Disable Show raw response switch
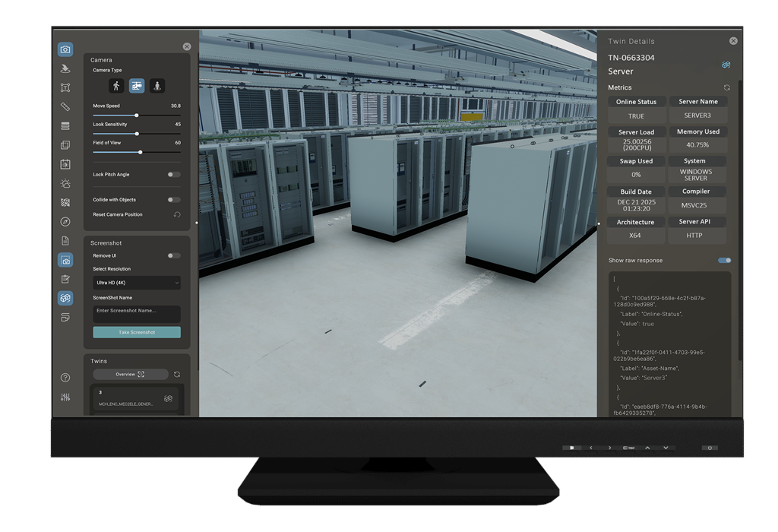 coord(724,261)
